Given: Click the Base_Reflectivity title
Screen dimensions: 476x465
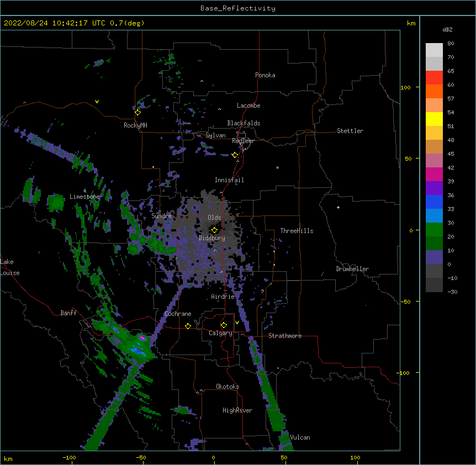Looking at the screenshot, I should tap(238, 8).
